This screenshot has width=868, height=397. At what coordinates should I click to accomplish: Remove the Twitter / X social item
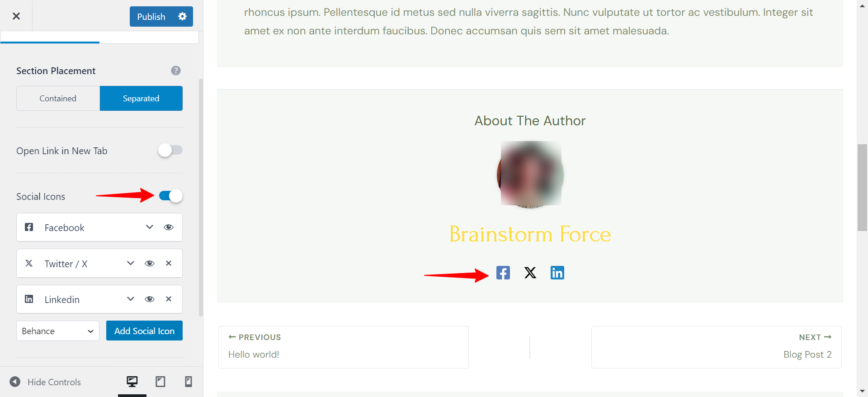[x=169, y=263]
